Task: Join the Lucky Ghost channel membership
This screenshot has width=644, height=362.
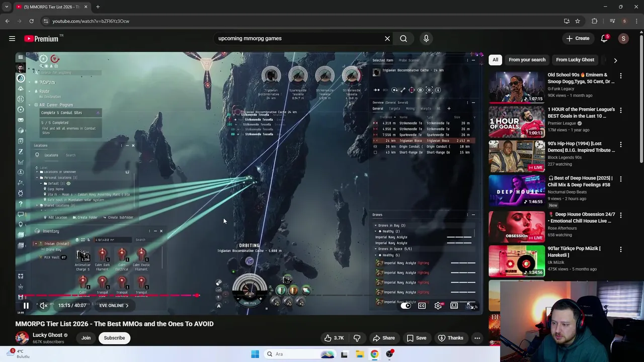Action: 86,338
